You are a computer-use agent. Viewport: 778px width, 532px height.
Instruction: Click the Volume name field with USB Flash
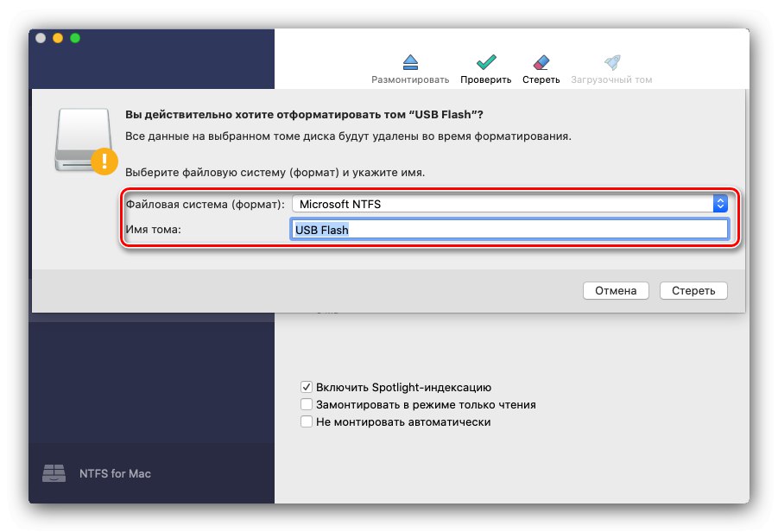(x=509, y=230)
